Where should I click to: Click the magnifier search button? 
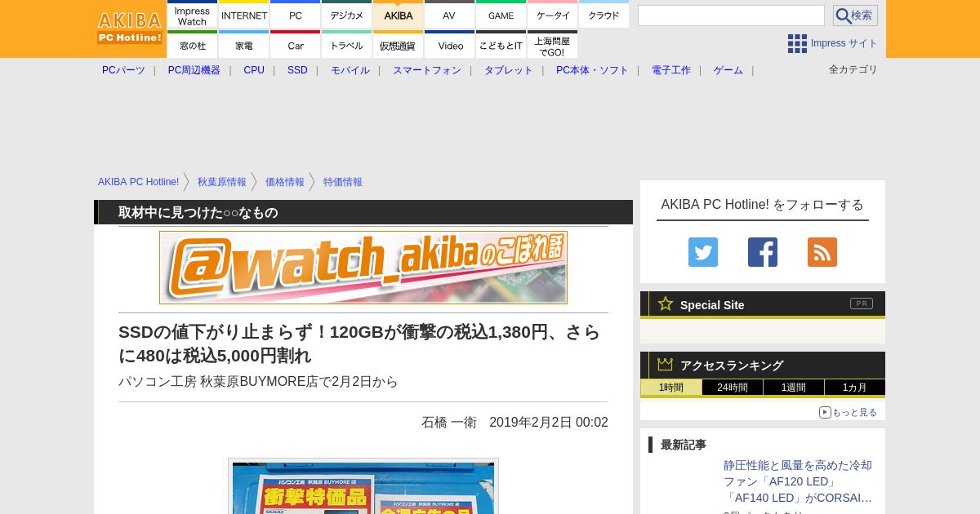coord(855,16)
